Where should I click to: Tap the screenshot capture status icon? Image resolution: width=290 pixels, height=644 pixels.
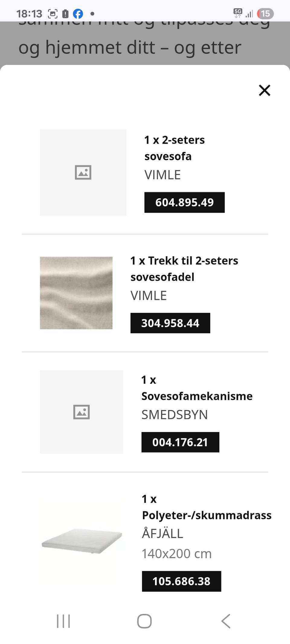(x=53, y=14)
